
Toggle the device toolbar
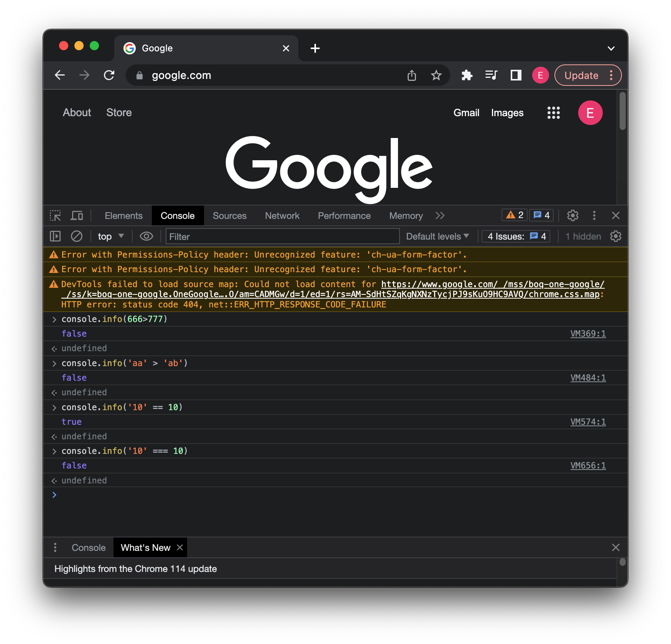pos(77,215)
